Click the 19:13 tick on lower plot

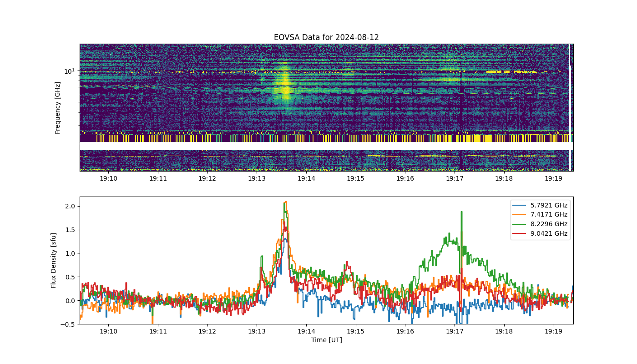point(257,331)
